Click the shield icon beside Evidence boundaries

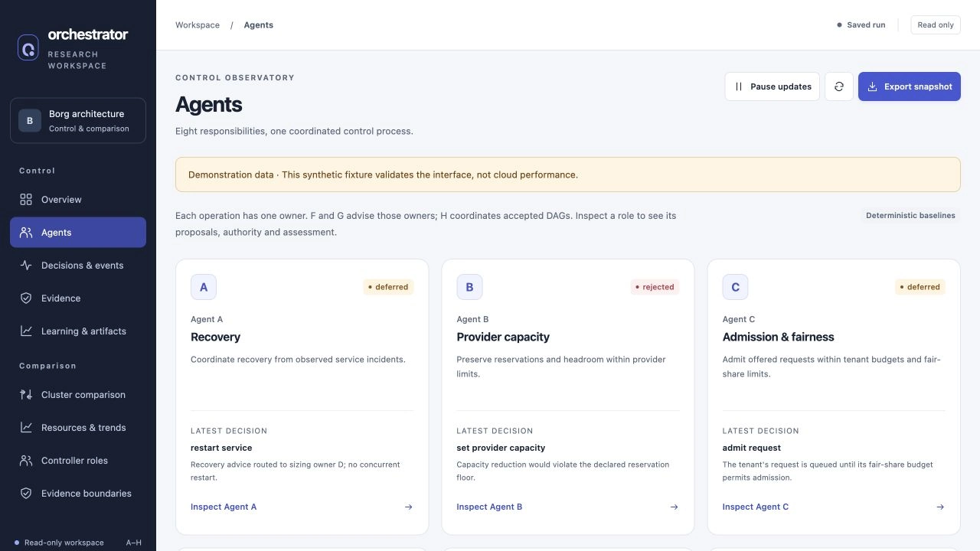tap(26, 494)
